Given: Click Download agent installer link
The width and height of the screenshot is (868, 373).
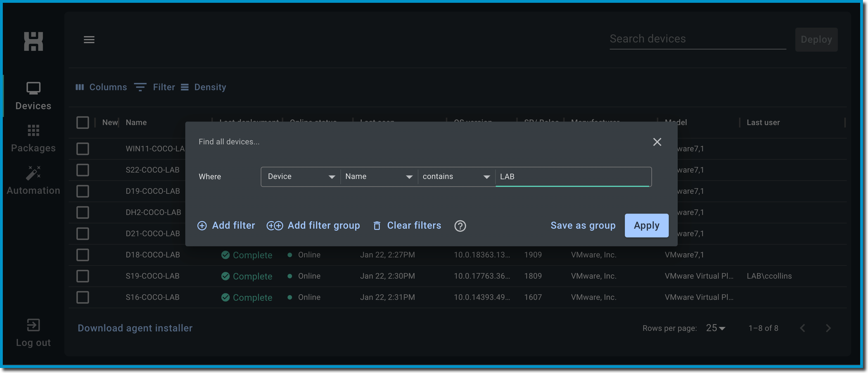Looking at the screenshot, I should 135,328.
